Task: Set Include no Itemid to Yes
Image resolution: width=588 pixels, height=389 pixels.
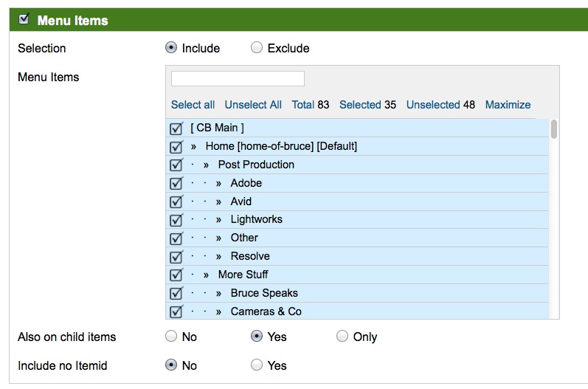Action: click(257, 365)
